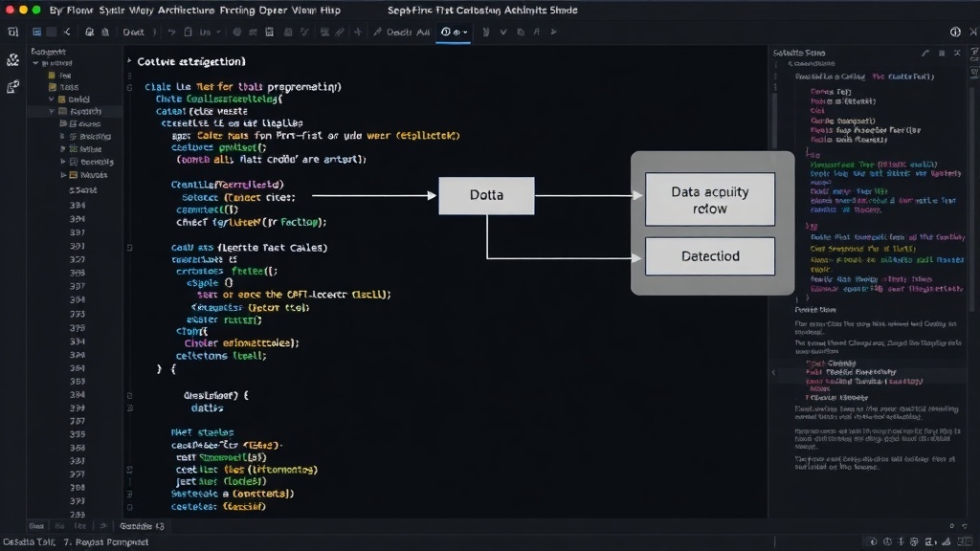The image size is (980, 551).
Task: Click the play arrow icon in toolbar
Action: 553,32
